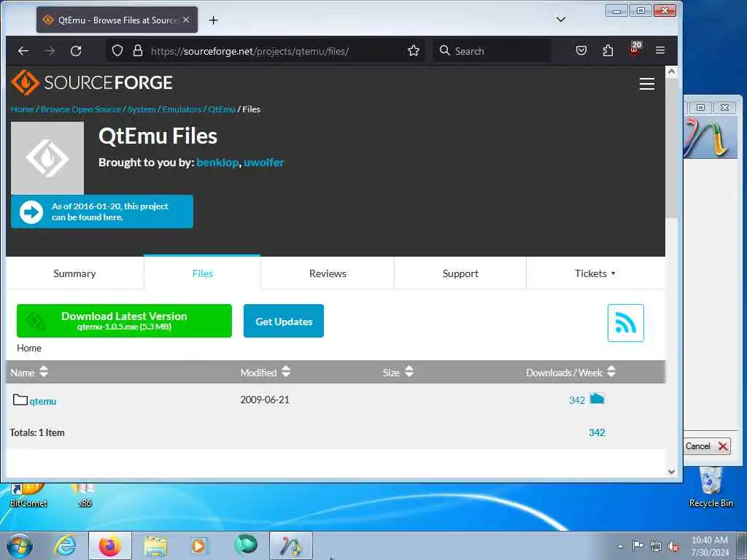Viewport: 747px width, 560px height.
Task: Open the installer app in taskbar
Action: point(291,545)
